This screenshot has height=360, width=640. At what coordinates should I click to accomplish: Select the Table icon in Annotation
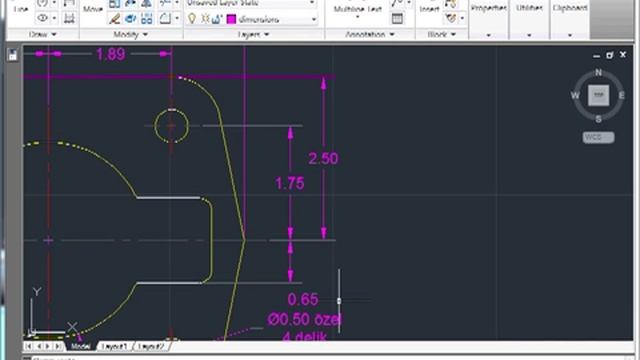(x=397, y=18)
